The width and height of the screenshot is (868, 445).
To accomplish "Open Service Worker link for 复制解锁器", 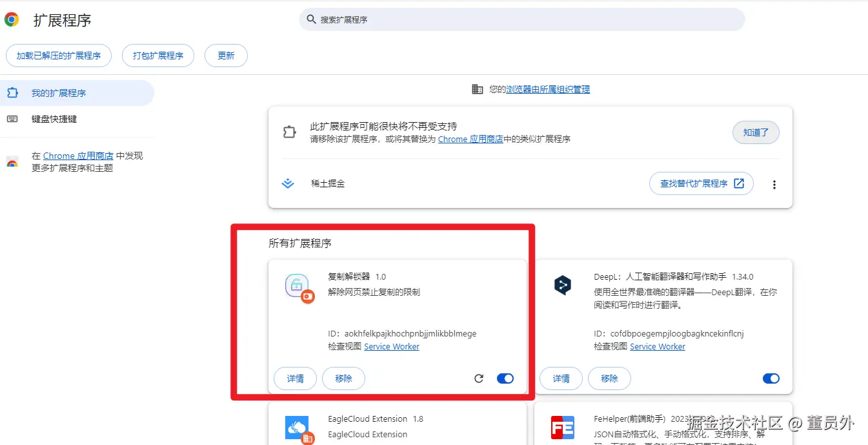I will coord(392,347).
